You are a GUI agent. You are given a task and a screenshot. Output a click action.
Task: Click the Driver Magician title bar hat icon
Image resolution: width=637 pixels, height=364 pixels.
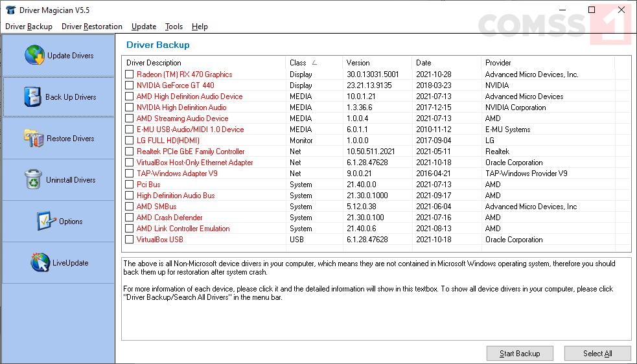[x=11, y=10]
